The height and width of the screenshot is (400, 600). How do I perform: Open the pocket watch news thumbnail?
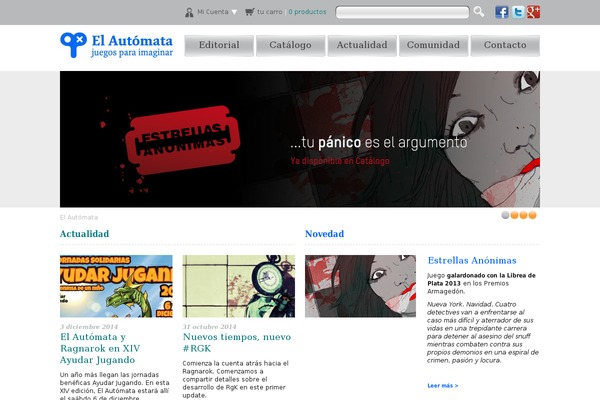239,286
